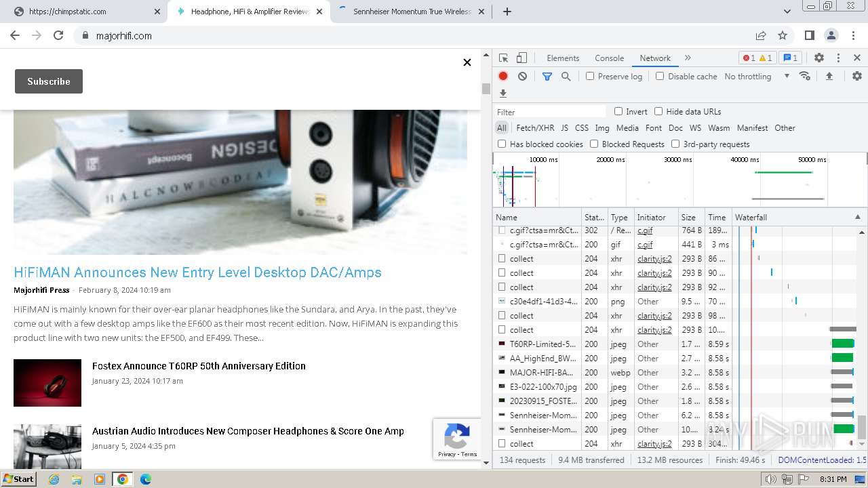Enable Preserve log checkbox
868x488 pixels.
tap(590, 77)
